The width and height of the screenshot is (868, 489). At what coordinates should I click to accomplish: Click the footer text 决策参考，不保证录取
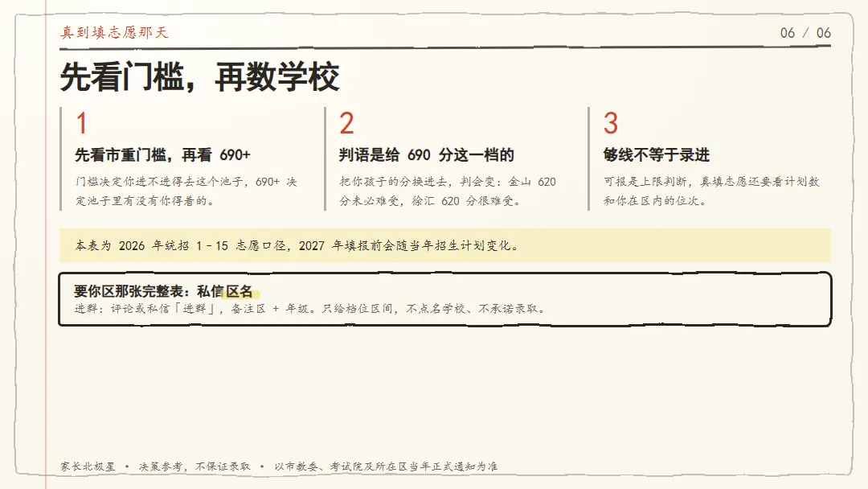tap(194, 466)
